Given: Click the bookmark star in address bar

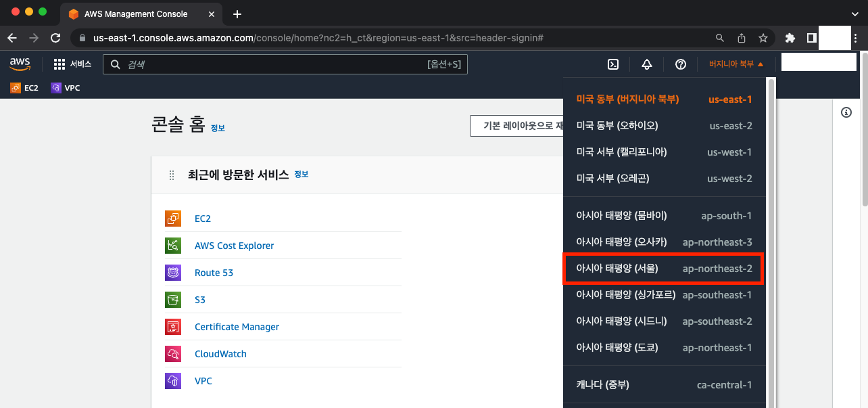Looking at the screenshot, I should point(763,38).
